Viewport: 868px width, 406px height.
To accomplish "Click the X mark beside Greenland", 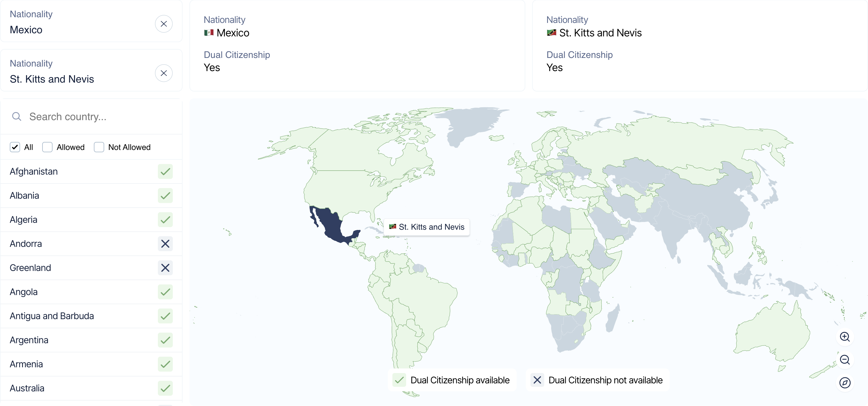I will pyautogui.click(x=165, y=268).
